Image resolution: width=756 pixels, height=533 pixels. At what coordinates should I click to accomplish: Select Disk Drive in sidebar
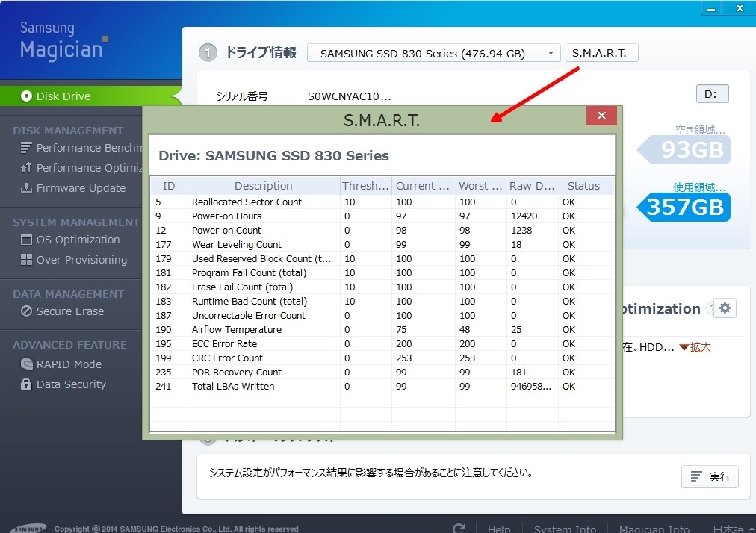90,96
